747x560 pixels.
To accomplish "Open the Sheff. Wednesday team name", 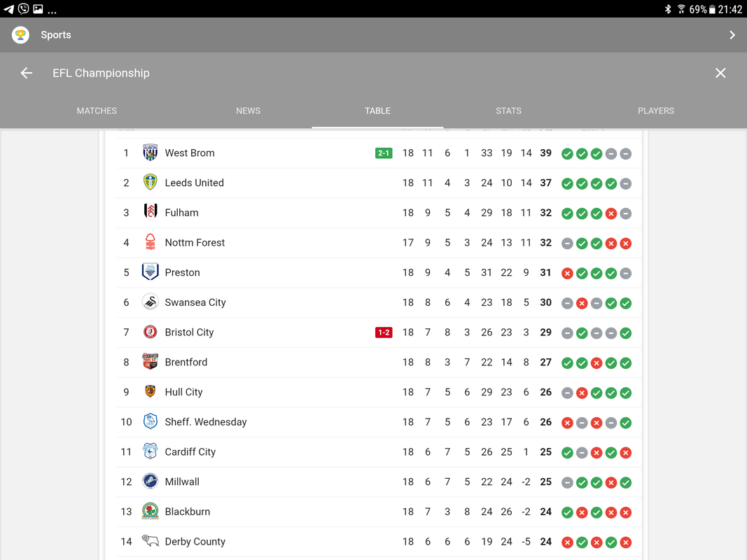I will coord(205,422).
